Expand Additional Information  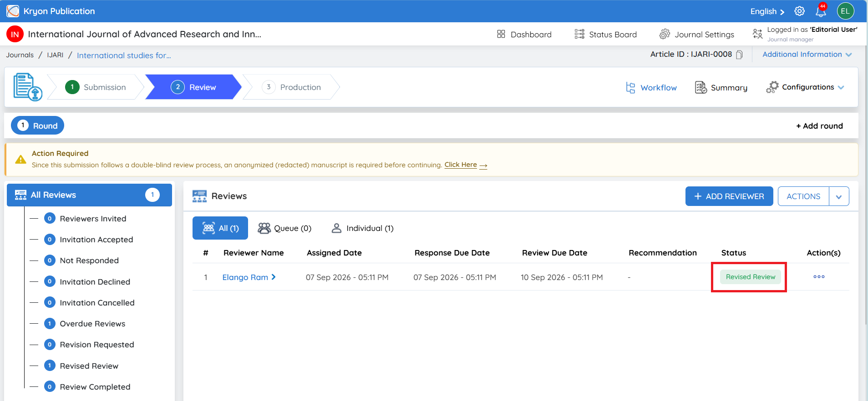click(807, 55)
